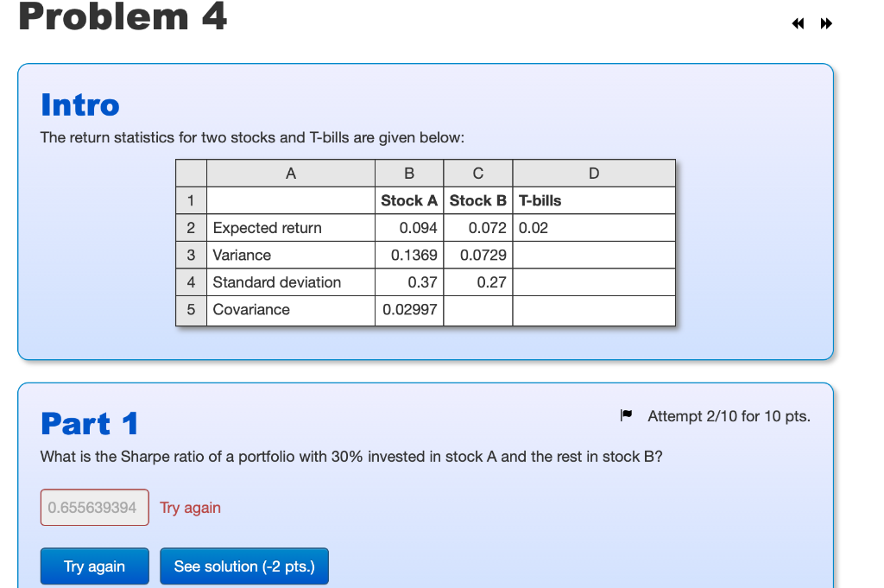The width and height of the screenshot is (884, 588).
Task: Click the See solution (-2 pts.) button
Action: click(244, 566)
